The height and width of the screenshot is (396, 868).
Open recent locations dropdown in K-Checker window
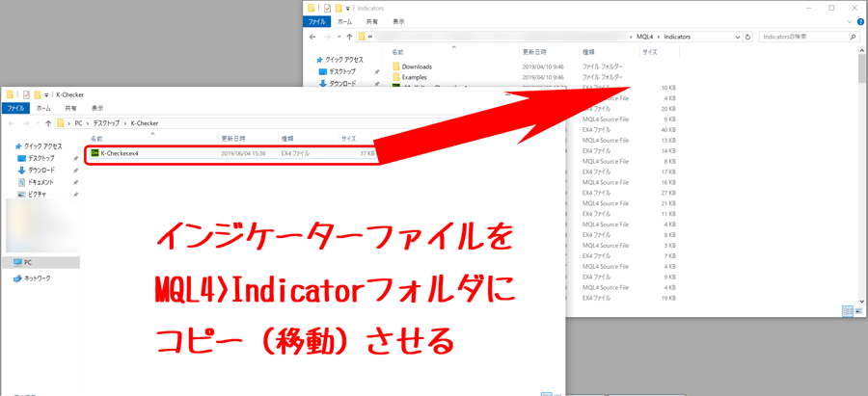tap(38, 123)
